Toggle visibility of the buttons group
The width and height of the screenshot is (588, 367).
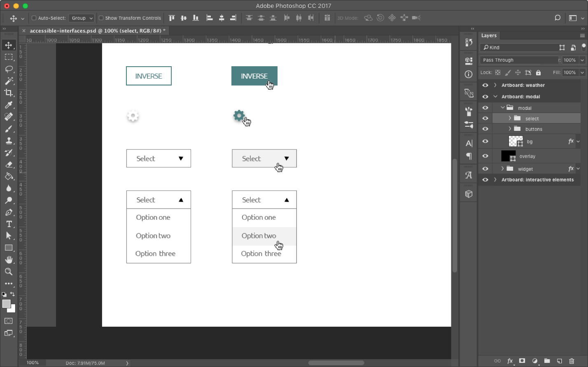pyautogui.click(x=485, y=129)
